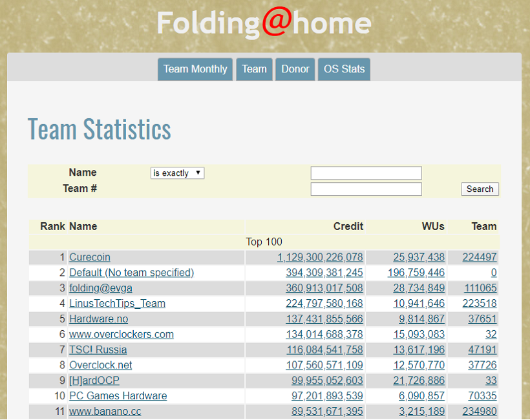Open the LinusTechTips_Team link
This screenshot has height=420, width=530.
[x=117, y=304]
